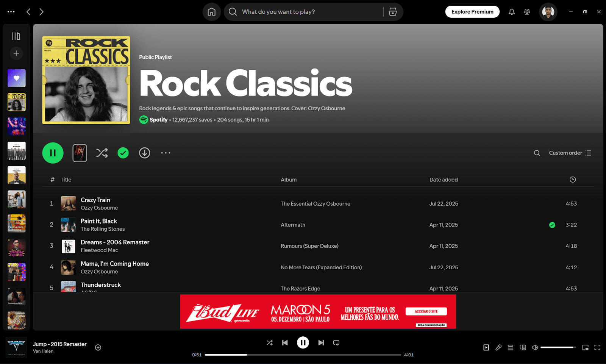
Task: Open The Rolling Stones artist link
Action: 103,229
